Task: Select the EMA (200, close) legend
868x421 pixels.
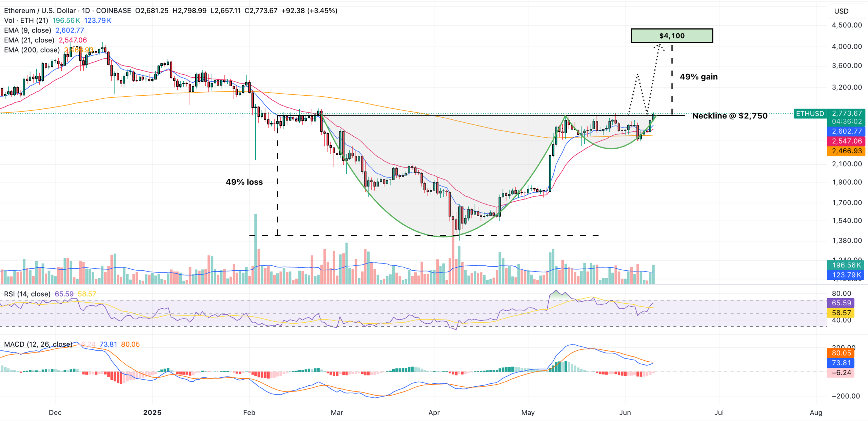Action: [x=32, y=50]
